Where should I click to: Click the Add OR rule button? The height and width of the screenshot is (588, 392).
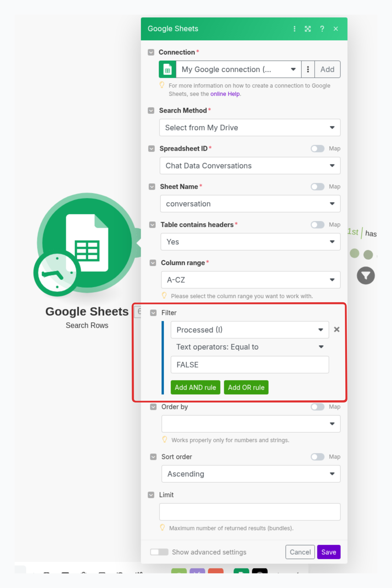point(246,387)
